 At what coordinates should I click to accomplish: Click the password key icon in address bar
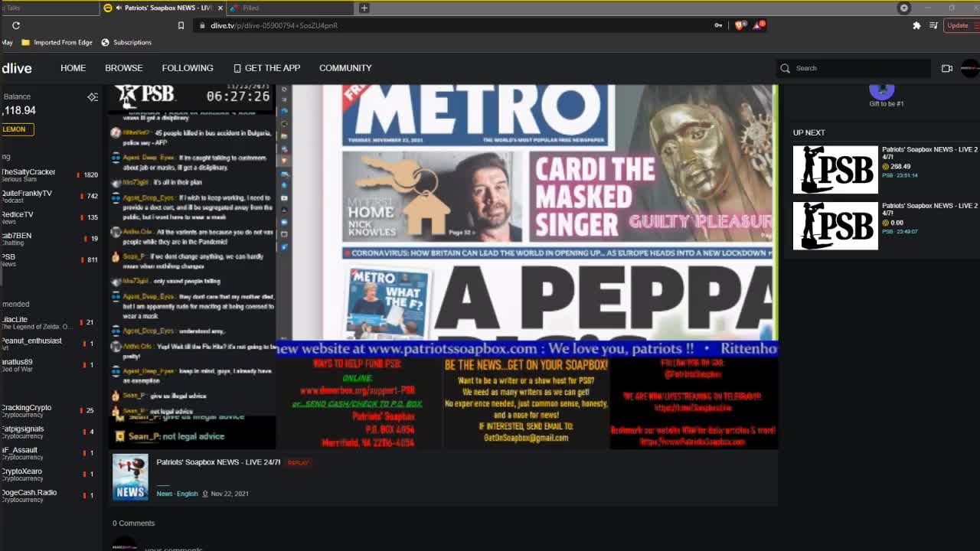click(718, 25)
